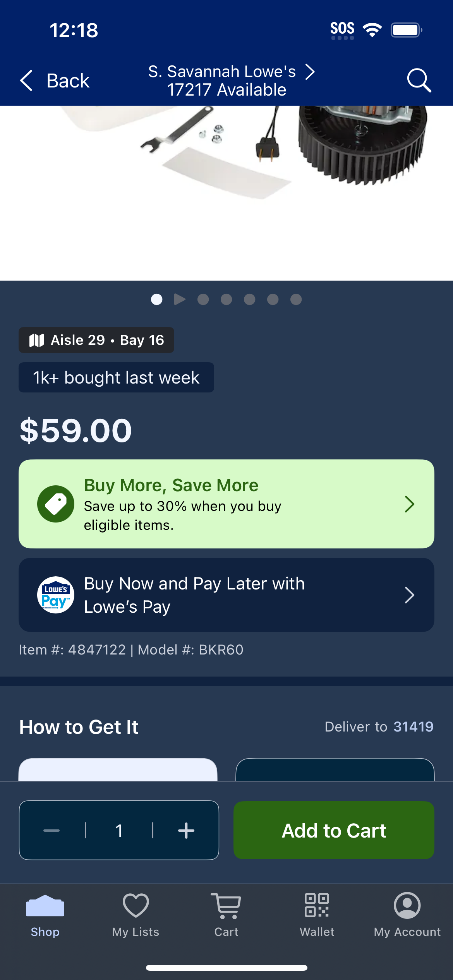The image size is (453, 980).
Task: Tap the Lowe's Pay logo icon
Action: click(x=56, y=595)
